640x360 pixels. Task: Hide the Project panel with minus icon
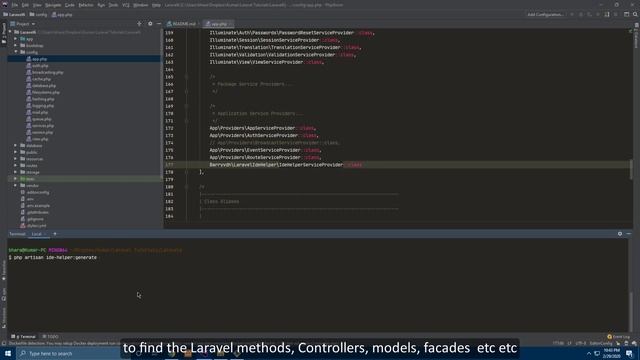point(159,24)
